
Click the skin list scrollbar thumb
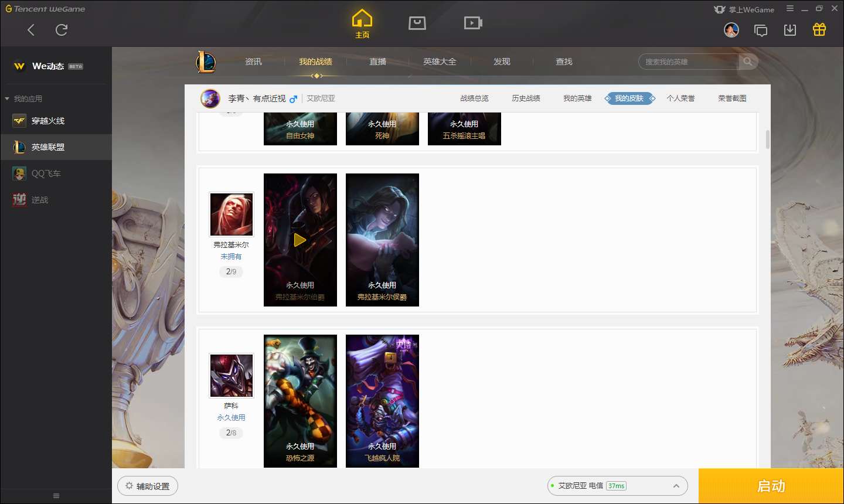pos(768,139)
